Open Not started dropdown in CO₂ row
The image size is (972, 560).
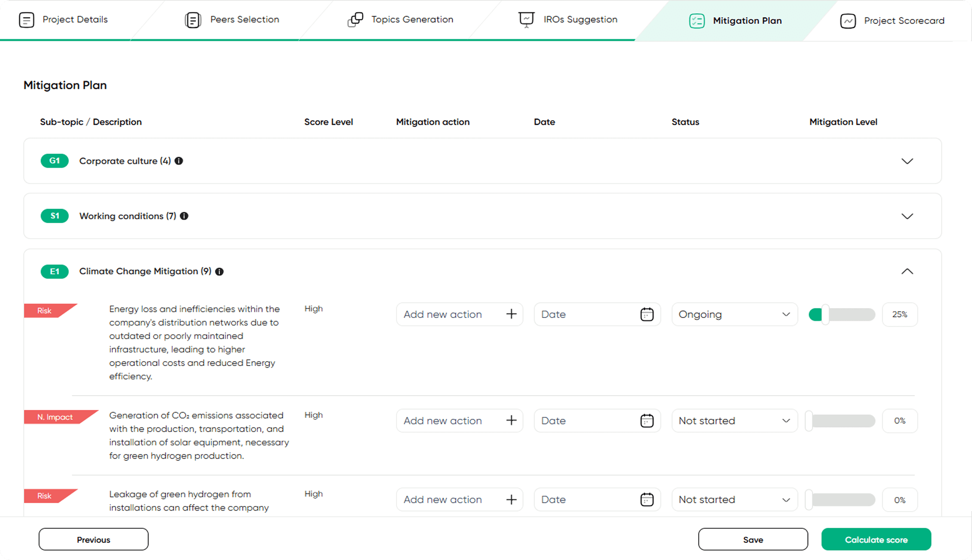pos(734,421)
